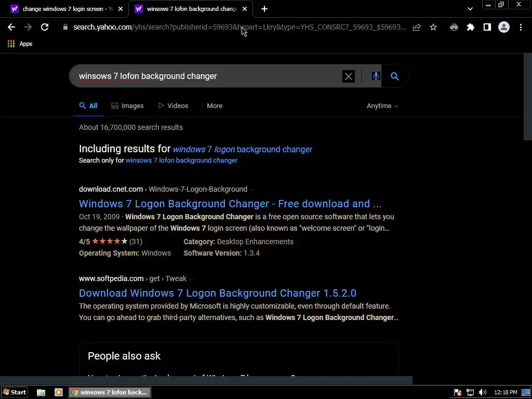The image size is (532, 399).
Task: Click 'Software Version: 1.3.4' text
Action: [x=221, y=253]
